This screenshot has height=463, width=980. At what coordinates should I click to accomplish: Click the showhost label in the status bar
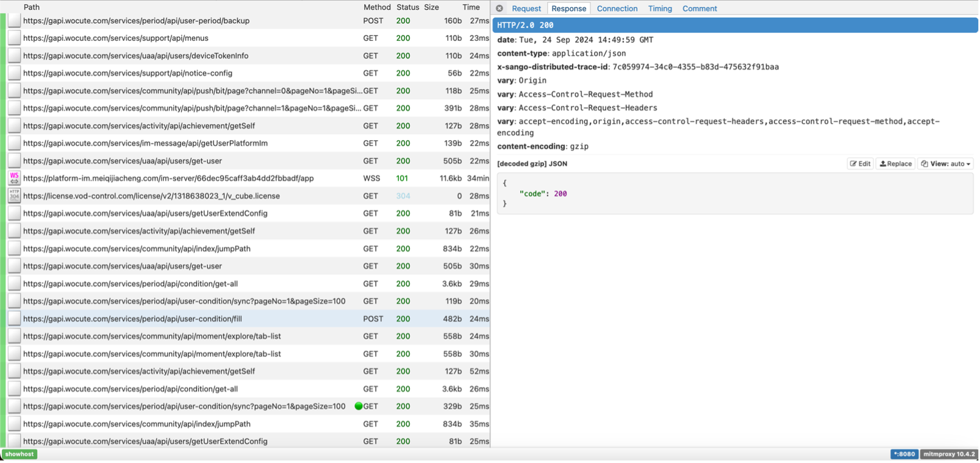20,454
